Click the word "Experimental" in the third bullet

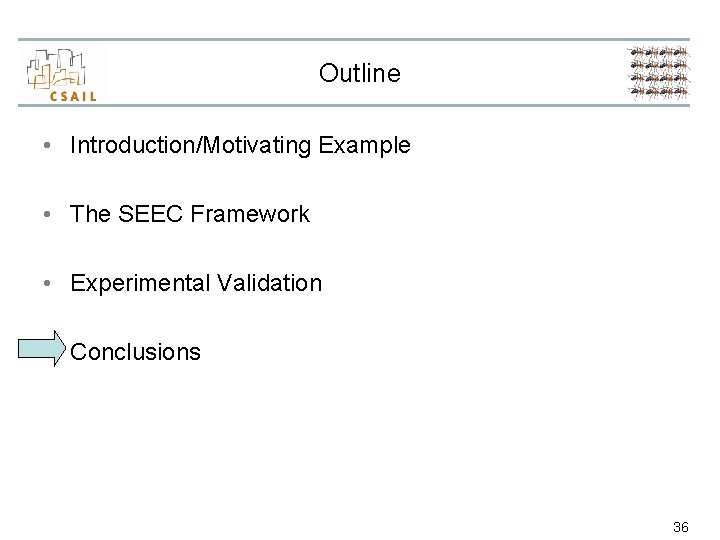coord(139,284)
